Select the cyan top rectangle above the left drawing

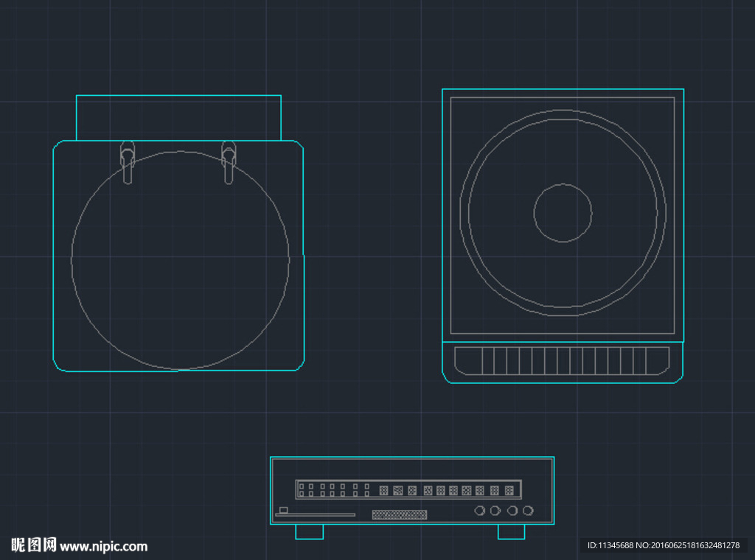pyautogui.click(x=178, y=118)
